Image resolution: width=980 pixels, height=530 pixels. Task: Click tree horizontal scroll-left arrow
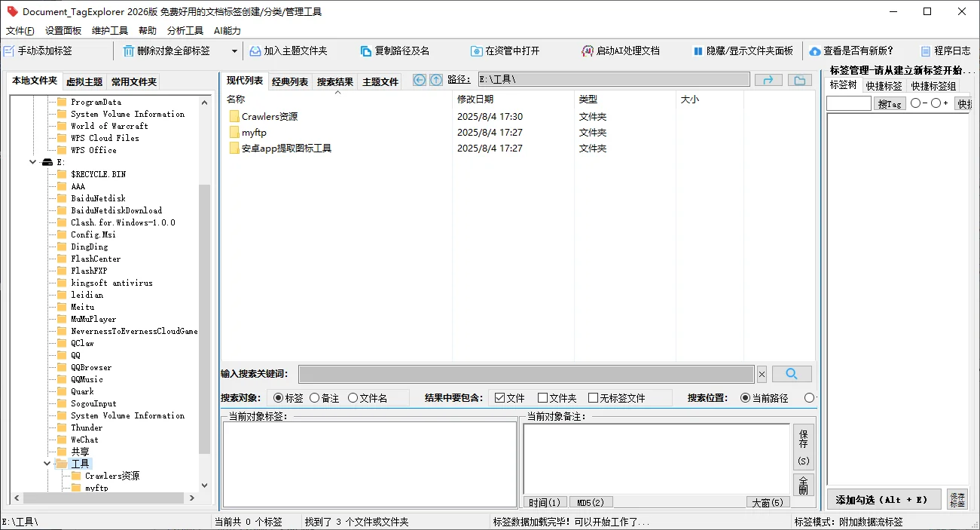click(17, 498)
